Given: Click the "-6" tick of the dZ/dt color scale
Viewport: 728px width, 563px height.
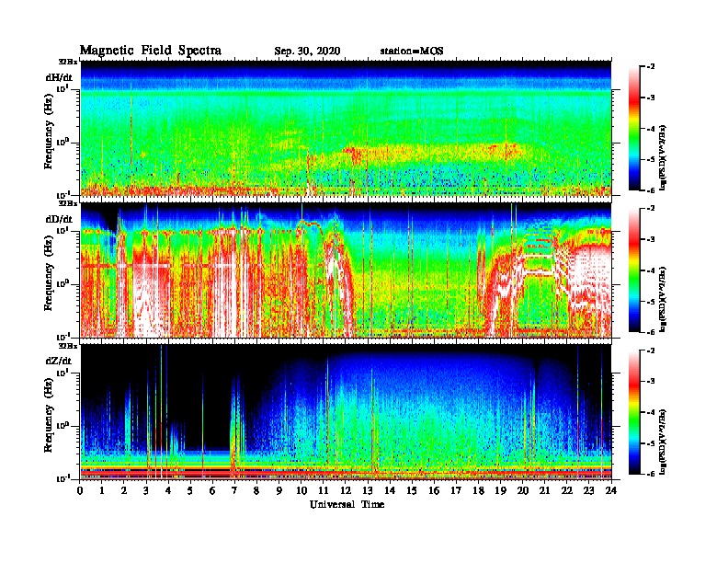Looking at the screenshot, I should pyautogui.click(x=651, y=474).
